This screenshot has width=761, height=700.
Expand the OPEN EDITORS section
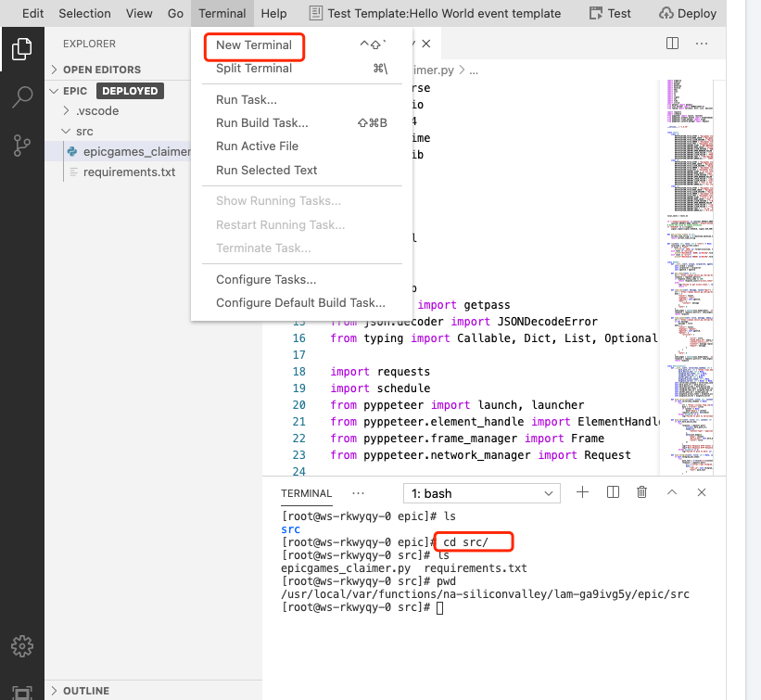tap(101, 70)
